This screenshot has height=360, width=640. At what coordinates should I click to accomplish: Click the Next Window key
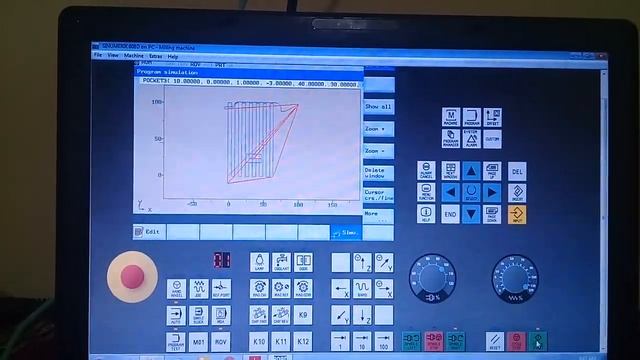click(451, 171)
